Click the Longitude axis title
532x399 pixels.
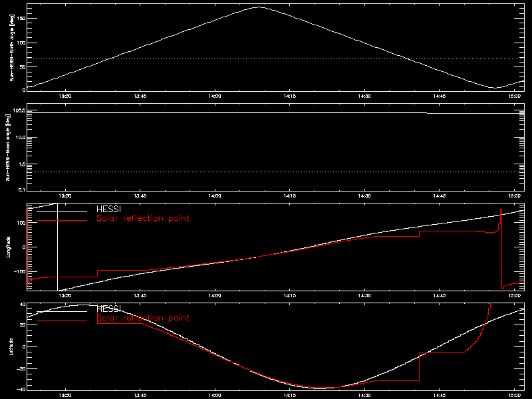click(x=9, y=247)
